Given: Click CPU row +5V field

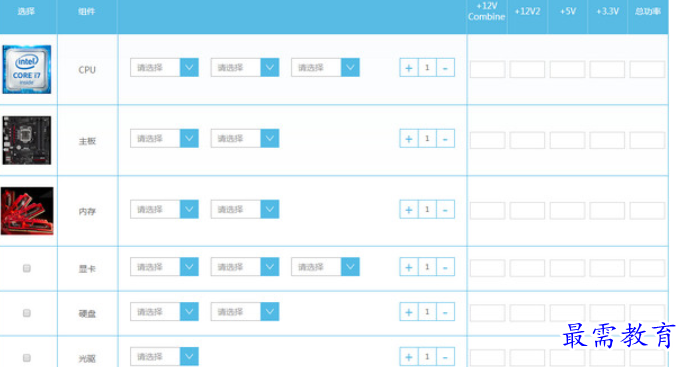Looking at the screenshot, I should (567, 69).
